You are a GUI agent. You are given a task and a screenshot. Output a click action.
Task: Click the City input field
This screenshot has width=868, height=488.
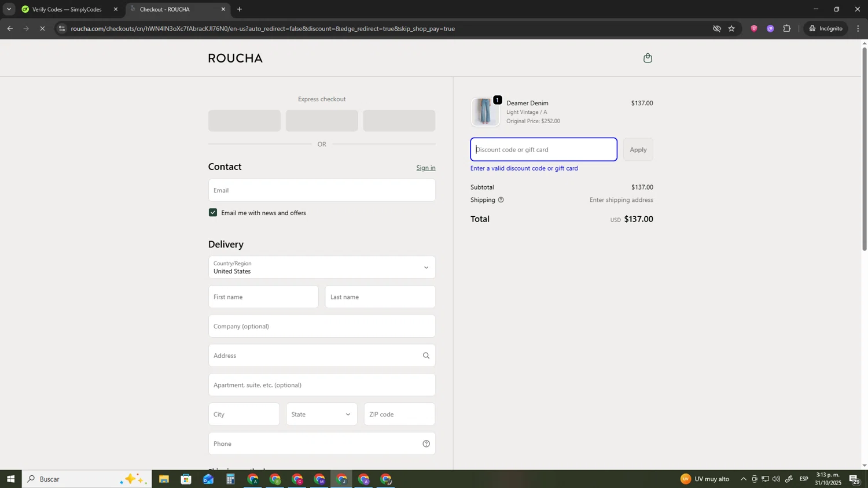[244, 415]
